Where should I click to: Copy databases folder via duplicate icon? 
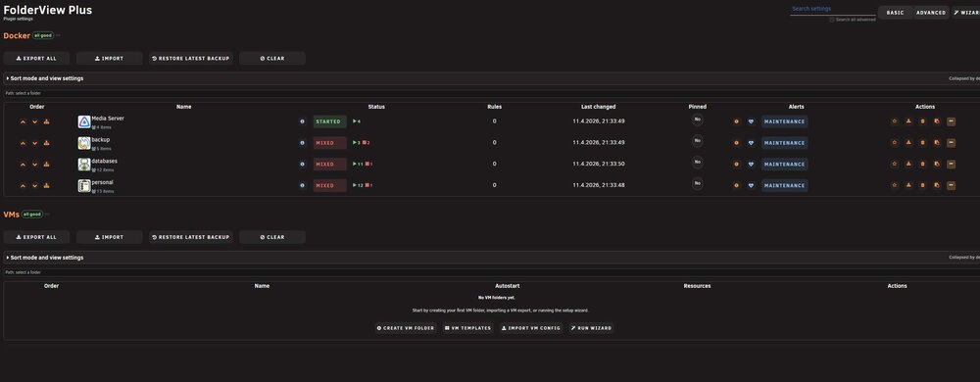click(x=937, y=165)
